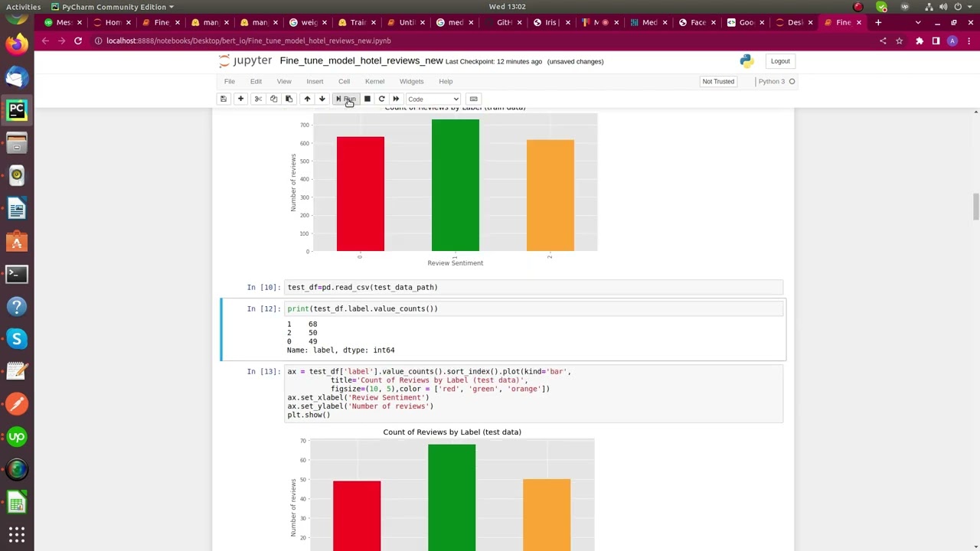The height and width of the screenshot is (551, 980).
Task: Open the View menu
Action: (x=284, y=81)
